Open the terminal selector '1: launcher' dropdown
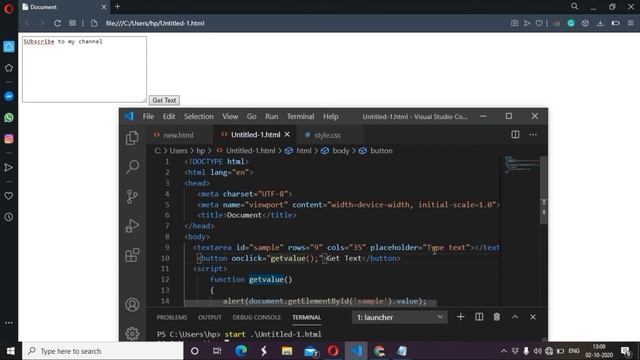Screen dimensions: 640x360 [x=400, y=317]
